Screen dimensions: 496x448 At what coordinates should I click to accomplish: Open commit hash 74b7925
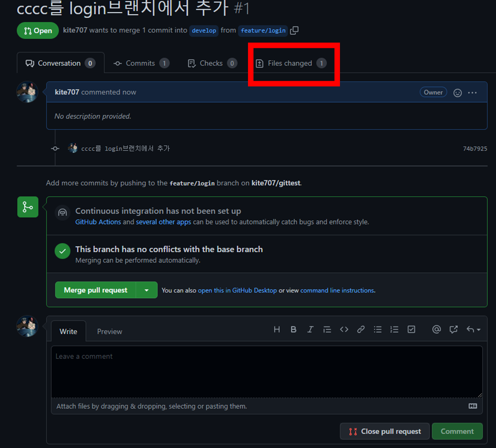tap(475, 149)
